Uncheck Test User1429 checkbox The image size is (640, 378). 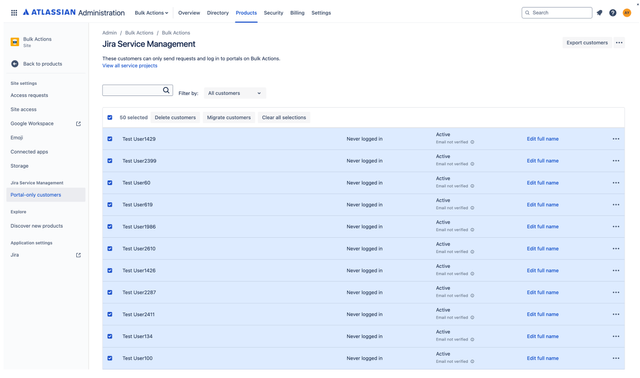(110, 139)
